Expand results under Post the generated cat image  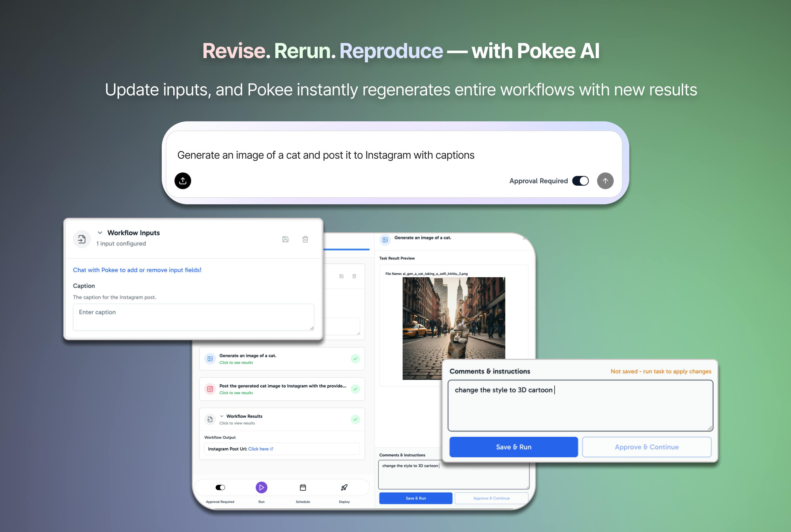236,393
